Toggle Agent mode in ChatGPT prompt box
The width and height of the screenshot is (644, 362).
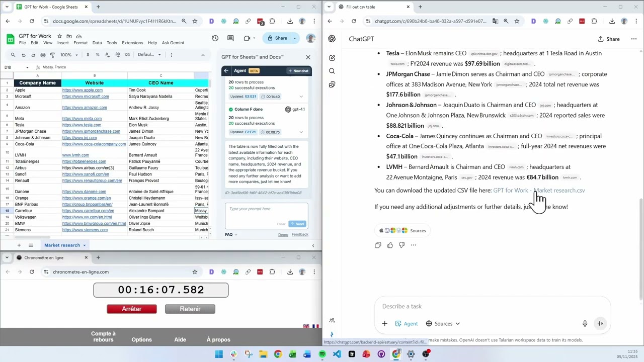[407, 324]
